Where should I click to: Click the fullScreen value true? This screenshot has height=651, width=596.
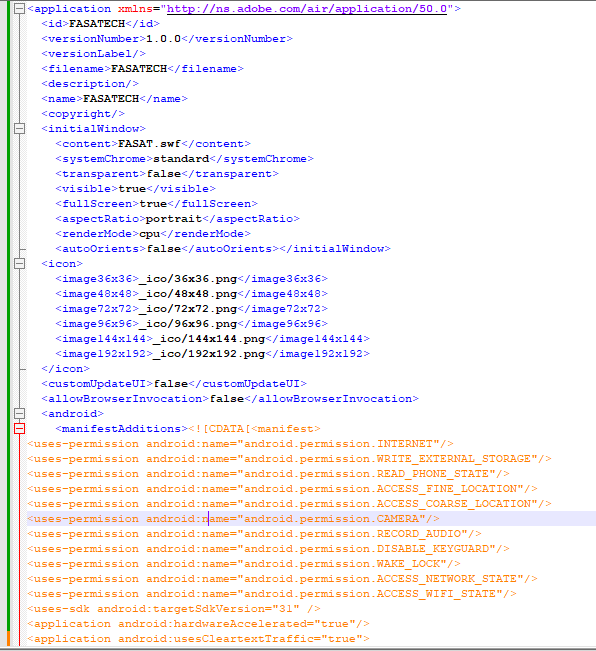pos(153,203)
